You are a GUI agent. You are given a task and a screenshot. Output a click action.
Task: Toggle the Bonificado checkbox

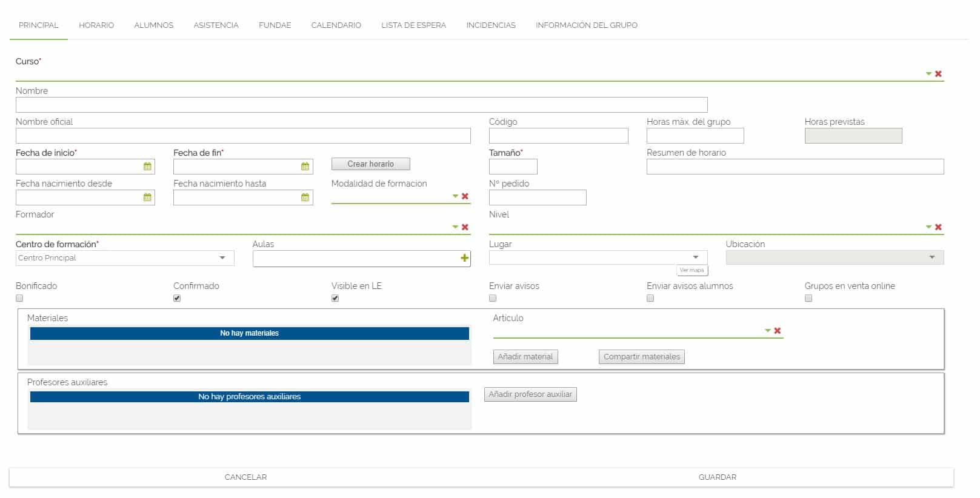coord(19,298)
